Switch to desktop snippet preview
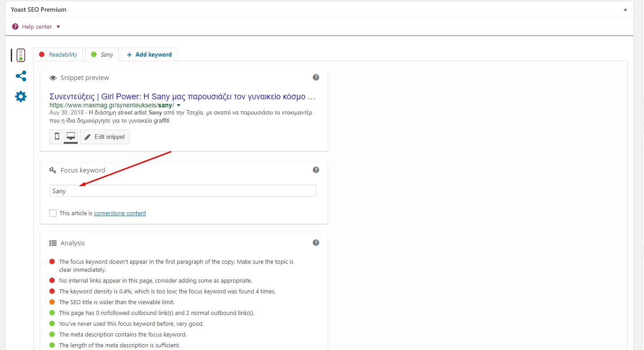The height and width of the screenshot is (350, 644). point(70,137)
